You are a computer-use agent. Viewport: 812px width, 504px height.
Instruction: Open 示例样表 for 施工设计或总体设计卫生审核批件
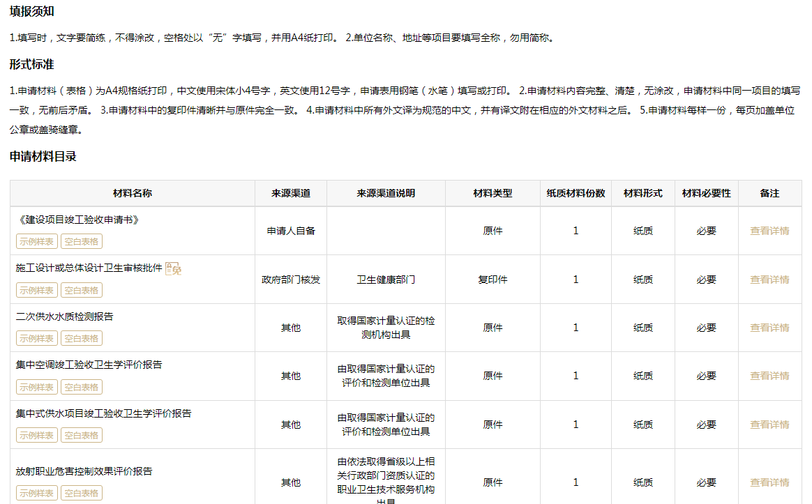coord(36,289)
